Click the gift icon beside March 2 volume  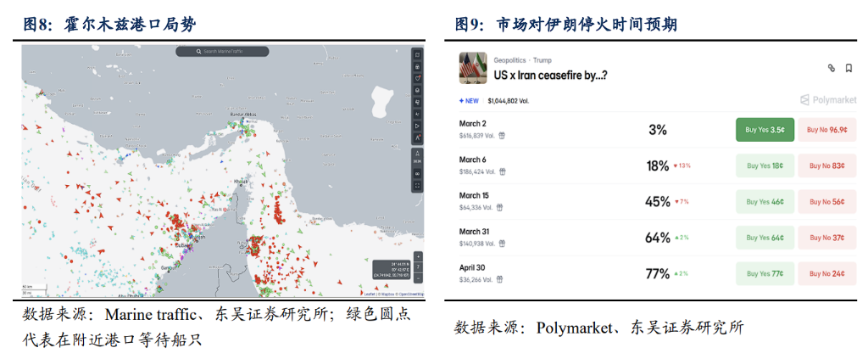[502, 135]
